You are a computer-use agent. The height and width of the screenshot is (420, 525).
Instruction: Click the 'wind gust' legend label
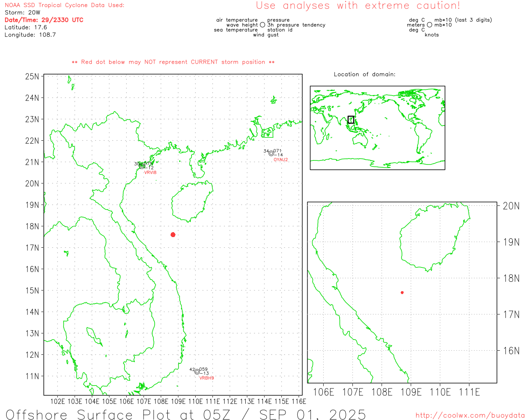(266, 35)
